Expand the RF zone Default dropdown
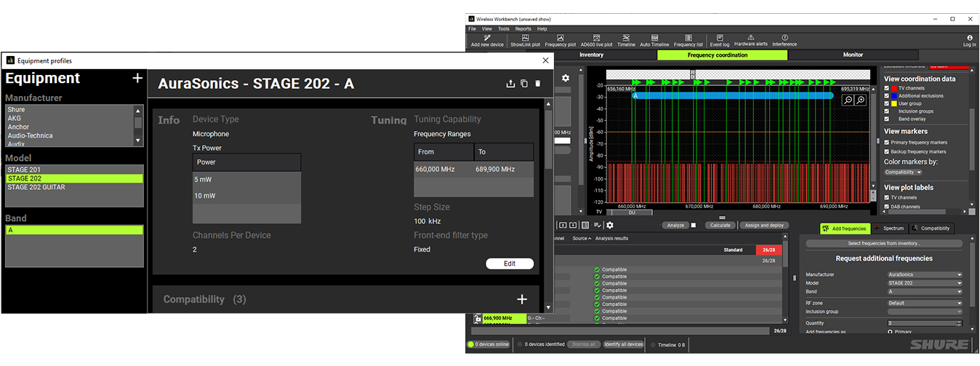This screenshot has width=980, height=366. pyautogui.click(x=924, y=303)
